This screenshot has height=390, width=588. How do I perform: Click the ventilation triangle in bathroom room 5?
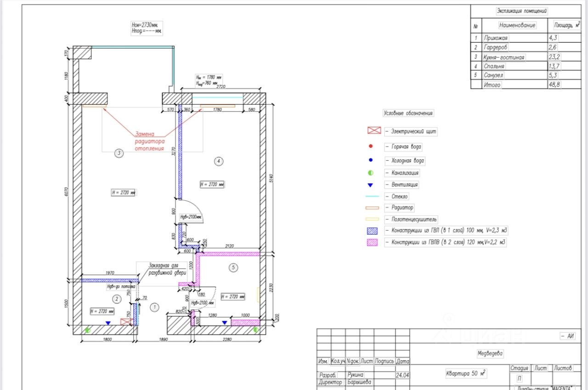(224, 323)
